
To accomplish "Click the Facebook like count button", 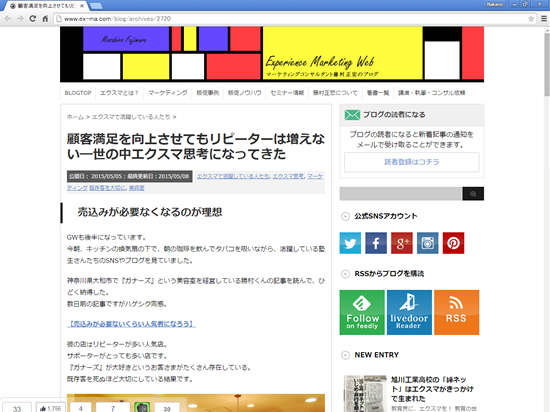I will point(51,408).
